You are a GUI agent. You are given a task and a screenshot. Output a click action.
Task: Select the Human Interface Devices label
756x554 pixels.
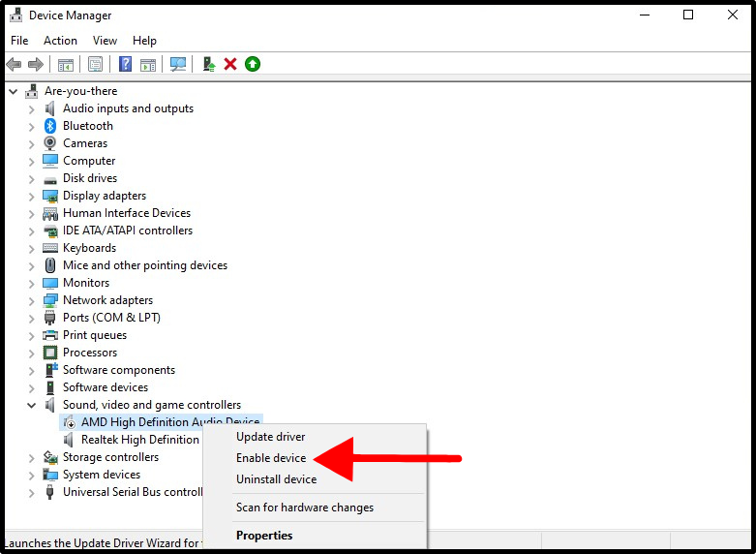[127, 213]
